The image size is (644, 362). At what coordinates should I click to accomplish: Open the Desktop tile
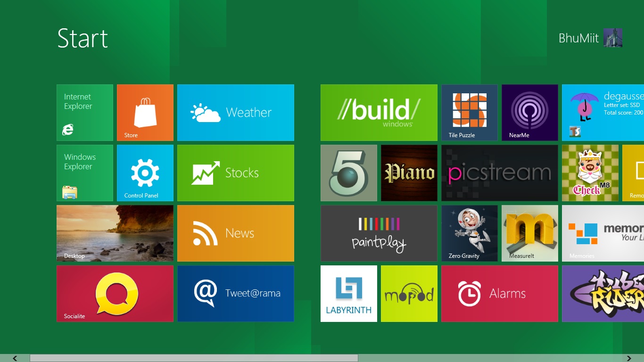click(x=115, y=233)
